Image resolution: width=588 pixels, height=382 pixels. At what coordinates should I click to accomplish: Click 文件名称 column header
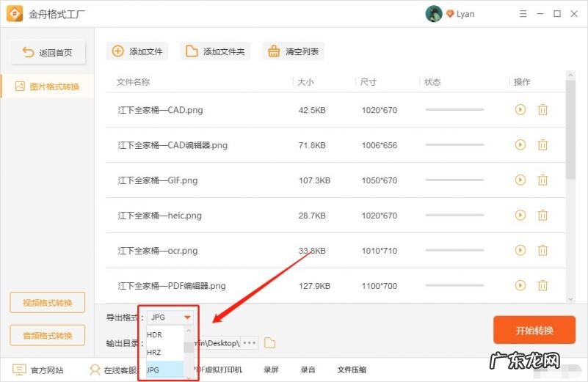pos(133,82)
